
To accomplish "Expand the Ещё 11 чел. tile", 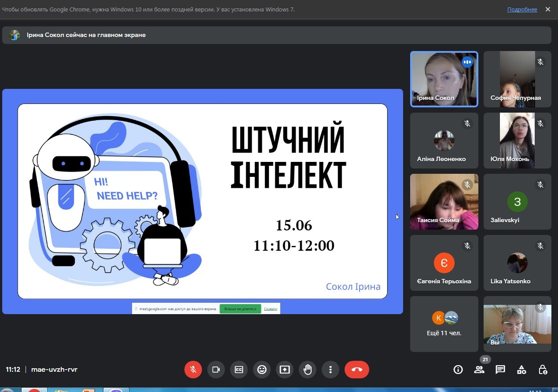I will click(444, 324).
